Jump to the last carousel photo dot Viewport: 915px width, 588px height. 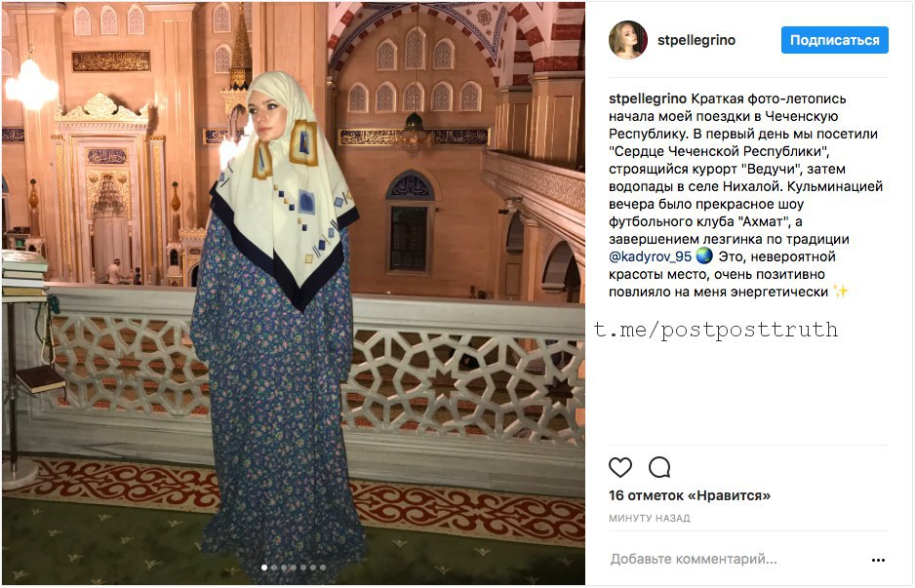[323, 568]
